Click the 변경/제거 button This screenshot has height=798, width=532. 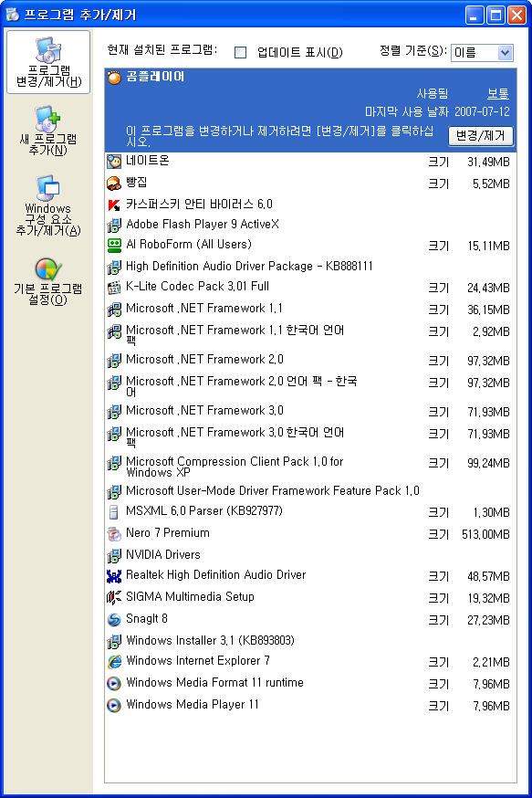click(481, 136)
